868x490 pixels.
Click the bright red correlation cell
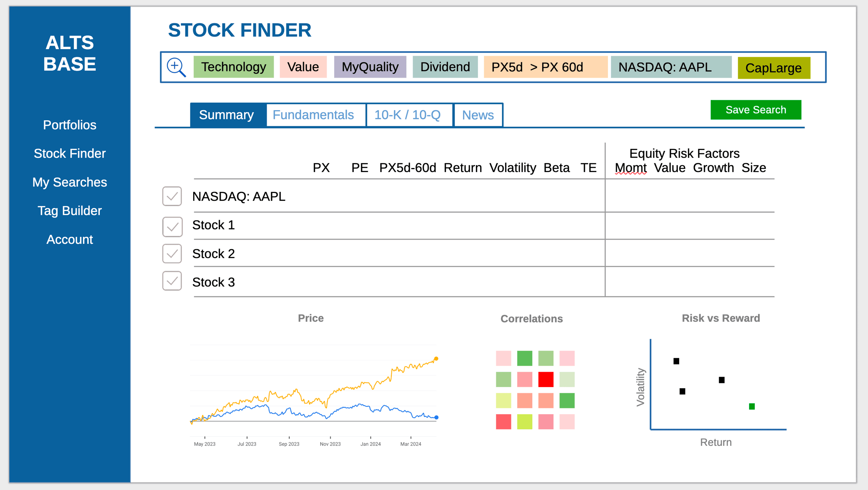click(x=546, y=379)
